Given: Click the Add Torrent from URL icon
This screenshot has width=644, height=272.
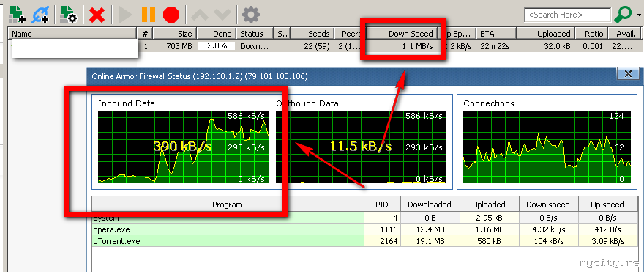Looking at the screenshot, I should click(40, 15).
